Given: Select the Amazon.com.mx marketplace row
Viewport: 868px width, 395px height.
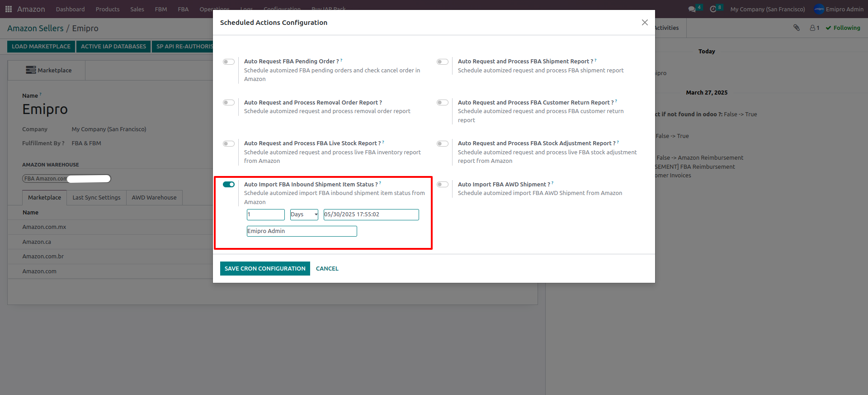Looking at the screenshot, I should (x=110, y=227).
